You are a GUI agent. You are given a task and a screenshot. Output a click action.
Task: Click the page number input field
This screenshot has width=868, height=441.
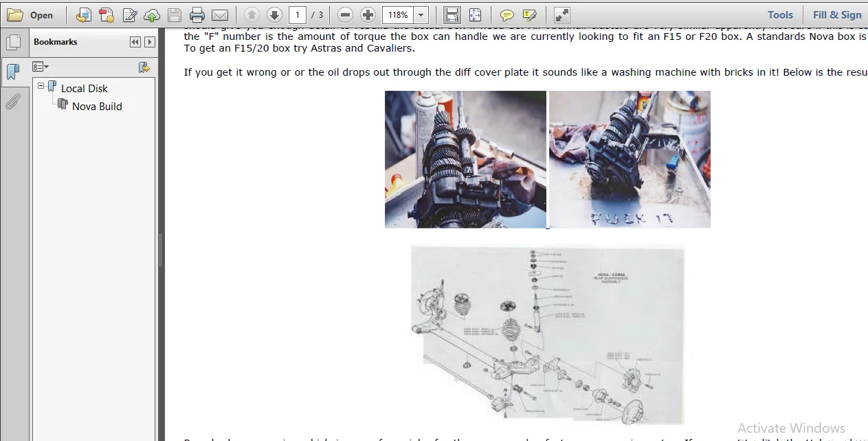pyautogui.click(x=298, y=14)
